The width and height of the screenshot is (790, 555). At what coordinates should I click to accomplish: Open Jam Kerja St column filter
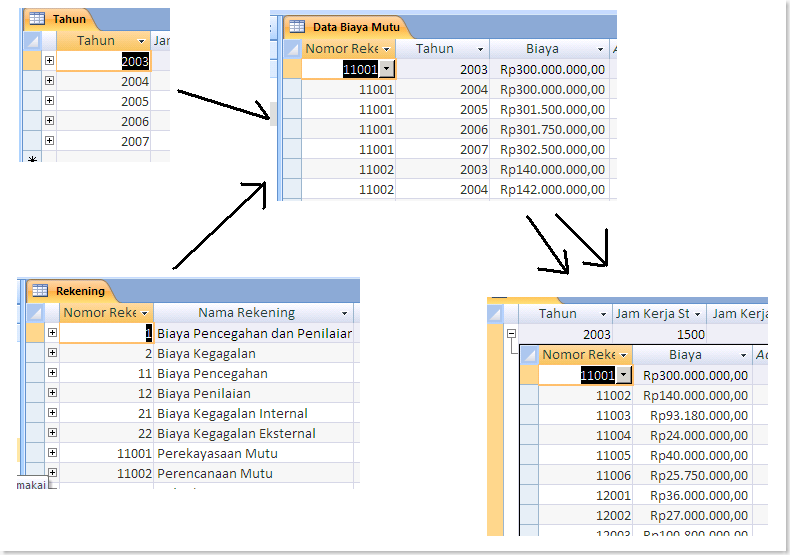[697, 314]
